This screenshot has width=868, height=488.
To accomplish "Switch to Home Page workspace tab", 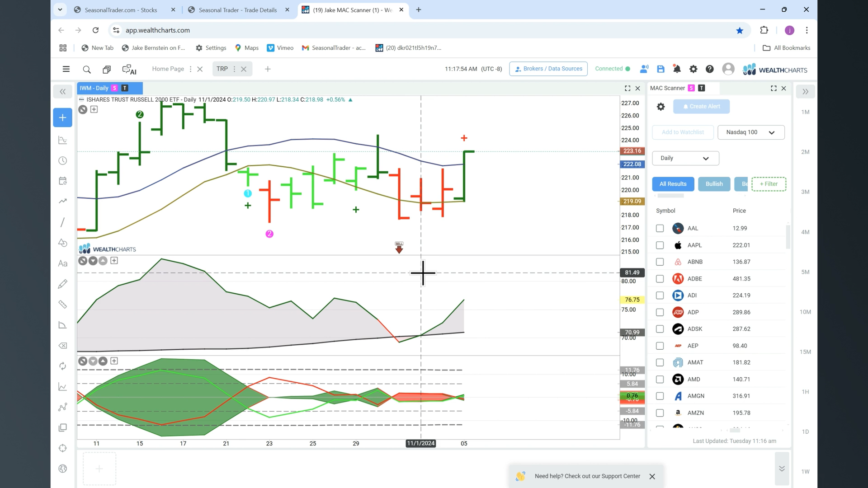I will coord(168,69).
